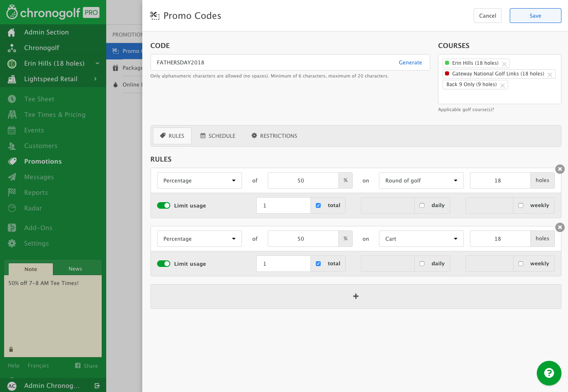Viewport: 568px width, 392px height.
Task: Click the Help link
Action: pyautogui.click(x=14, y=365)
